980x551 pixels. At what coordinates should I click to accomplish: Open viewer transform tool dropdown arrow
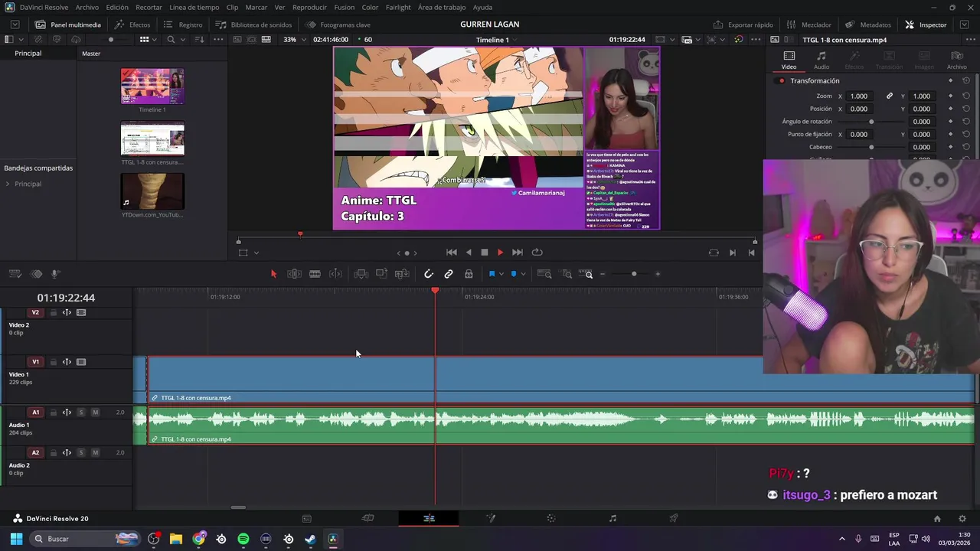pyautogui.click(x=256, y=253)
